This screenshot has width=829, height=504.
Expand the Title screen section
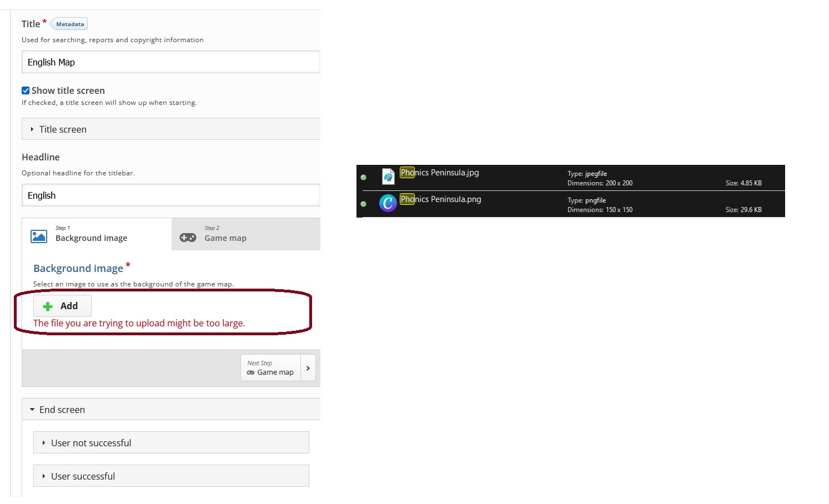click(171, 129)
